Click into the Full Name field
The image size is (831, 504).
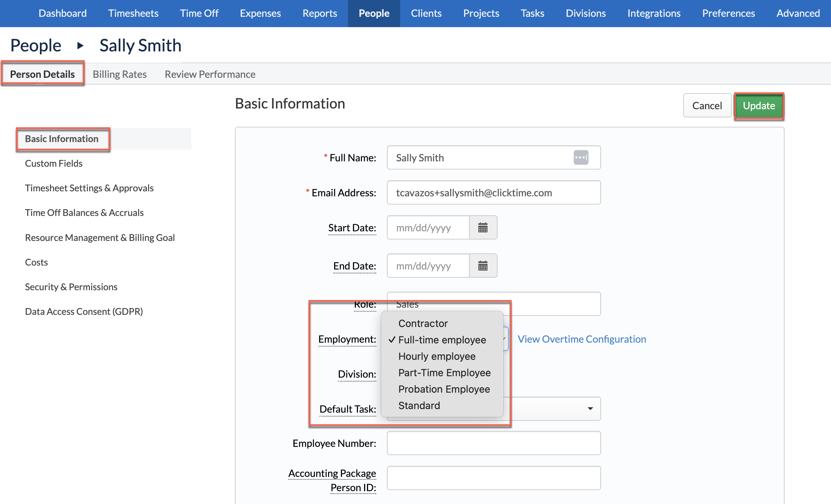tap(494, 157)
